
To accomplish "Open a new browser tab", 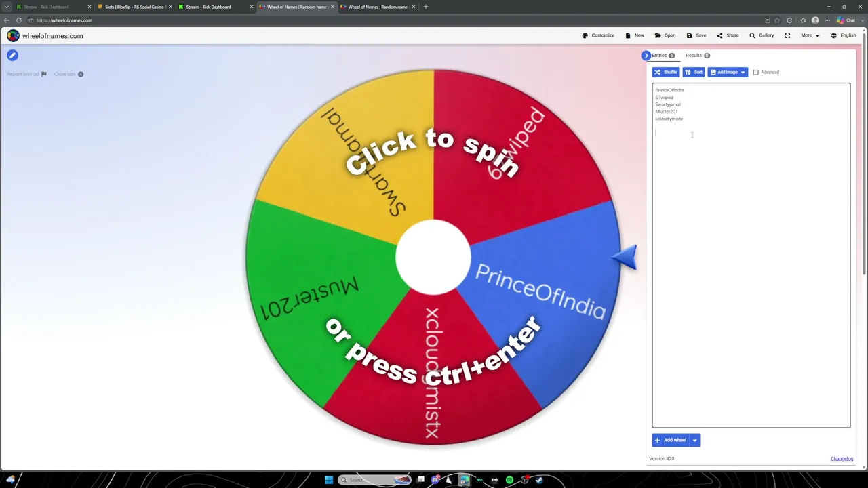I will (425, 7).
